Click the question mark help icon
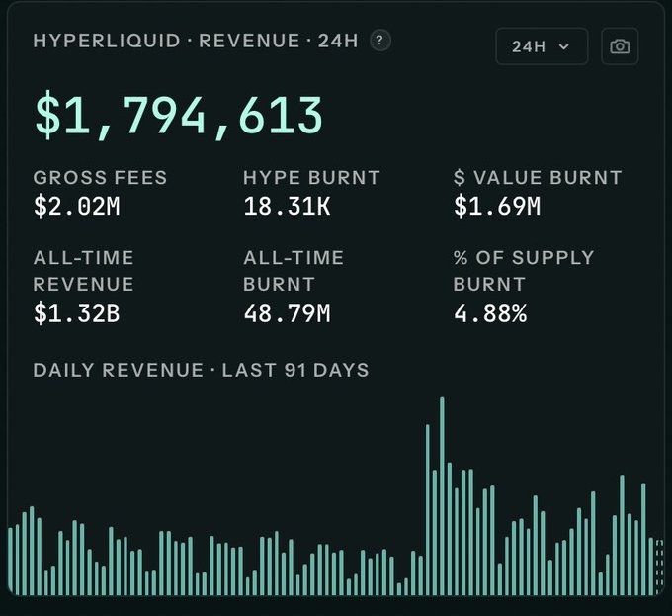 tap(379, 41)
